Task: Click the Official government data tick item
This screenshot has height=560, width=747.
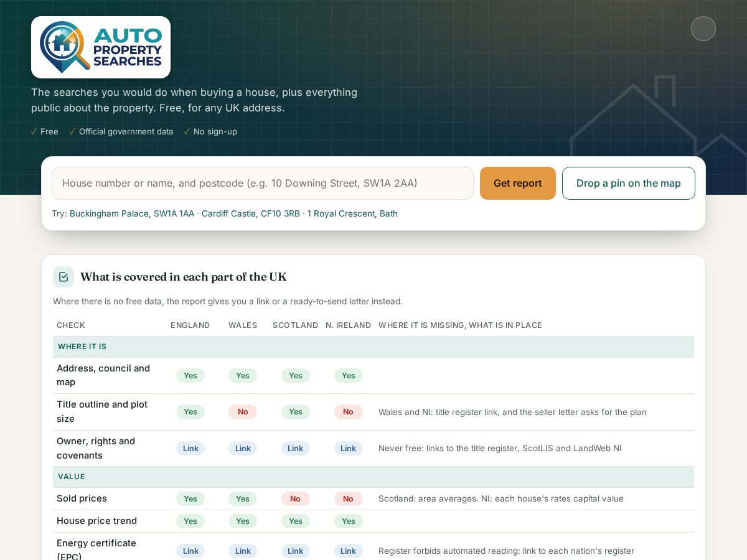Action: coord(121,131)
